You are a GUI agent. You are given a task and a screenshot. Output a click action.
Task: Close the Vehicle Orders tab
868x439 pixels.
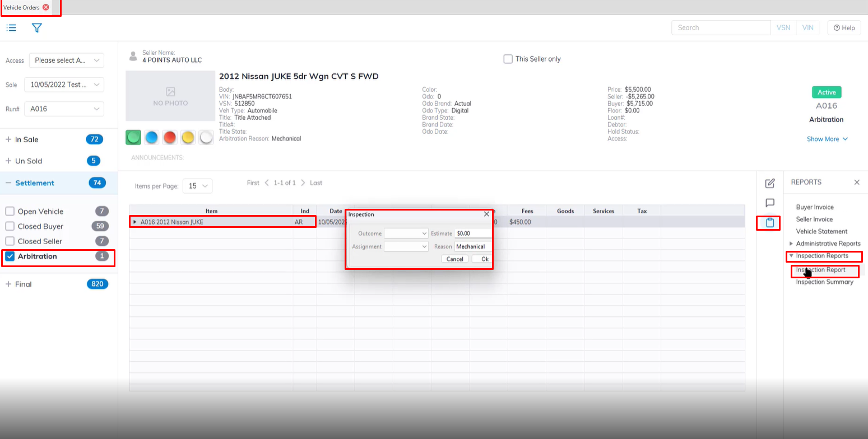tap(46, 7)
